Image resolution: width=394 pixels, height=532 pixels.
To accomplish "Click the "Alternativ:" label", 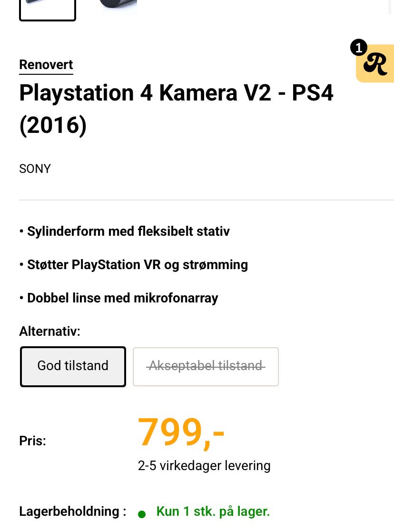I will coord(49,331).
